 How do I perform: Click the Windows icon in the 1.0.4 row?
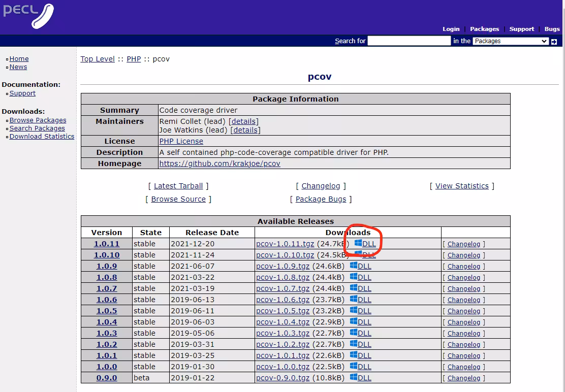(354, 321)
